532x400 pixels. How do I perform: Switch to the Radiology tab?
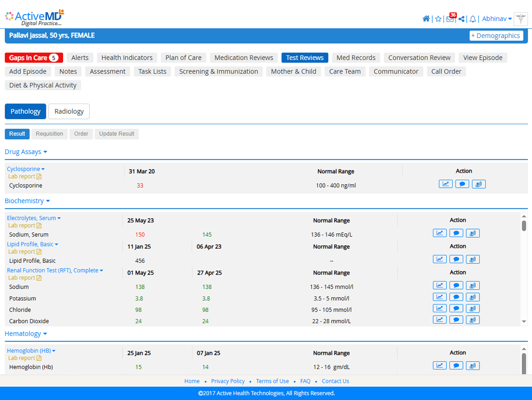tap(69, 111)
